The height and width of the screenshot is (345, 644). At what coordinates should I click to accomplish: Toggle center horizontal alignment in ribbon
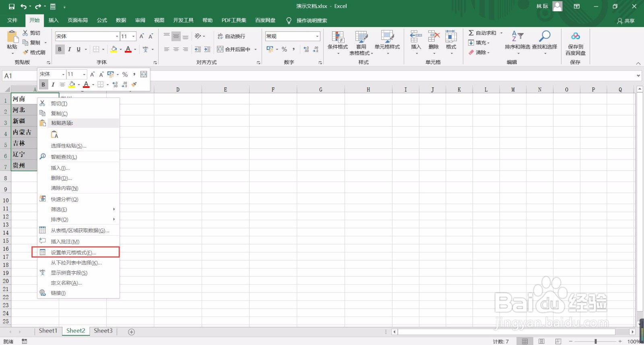coord(176,49)
